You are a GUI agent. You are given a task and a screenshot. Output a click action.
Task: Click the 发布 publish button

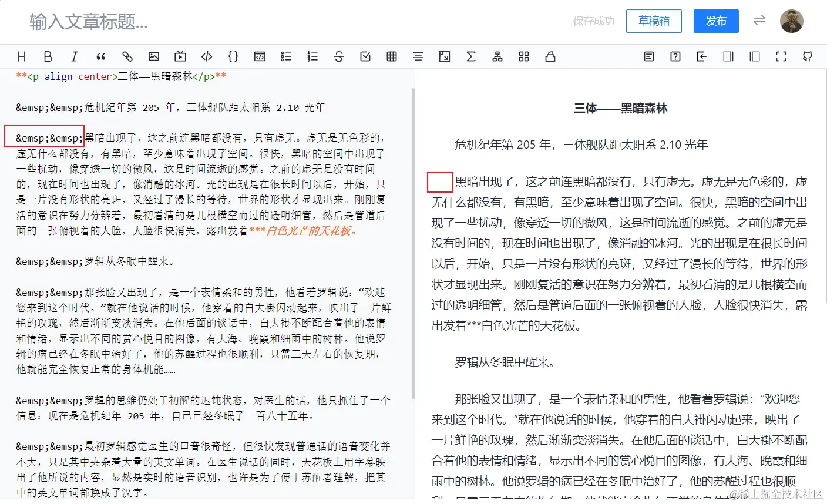[x=716, y=21]
